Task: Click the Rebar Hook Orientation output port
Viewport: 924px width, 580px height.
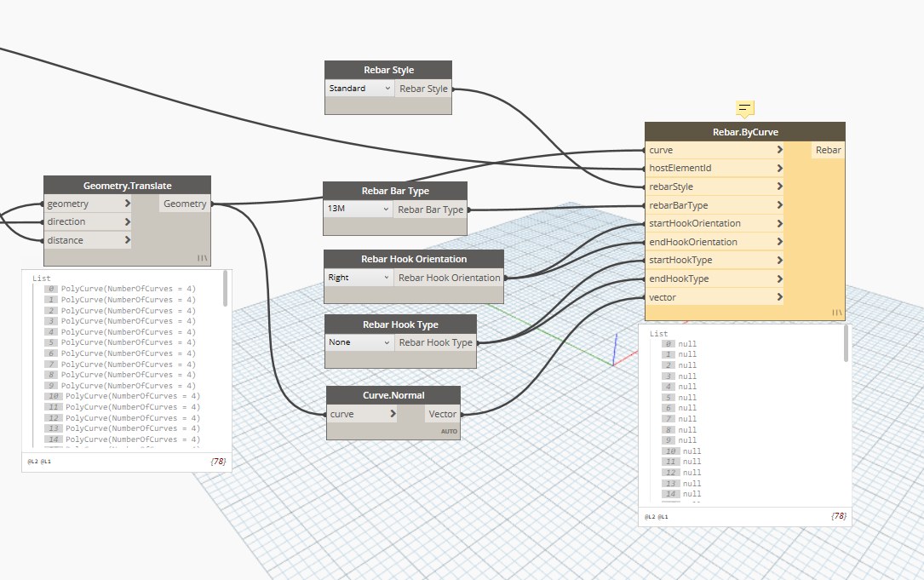Action: pos(449,278)
